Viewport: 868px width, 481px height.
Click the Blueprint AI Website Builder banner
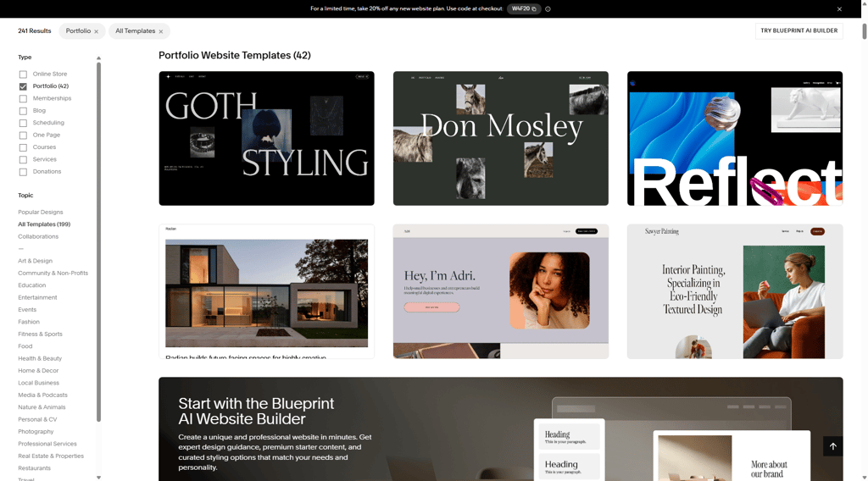(x=500, y=429)
